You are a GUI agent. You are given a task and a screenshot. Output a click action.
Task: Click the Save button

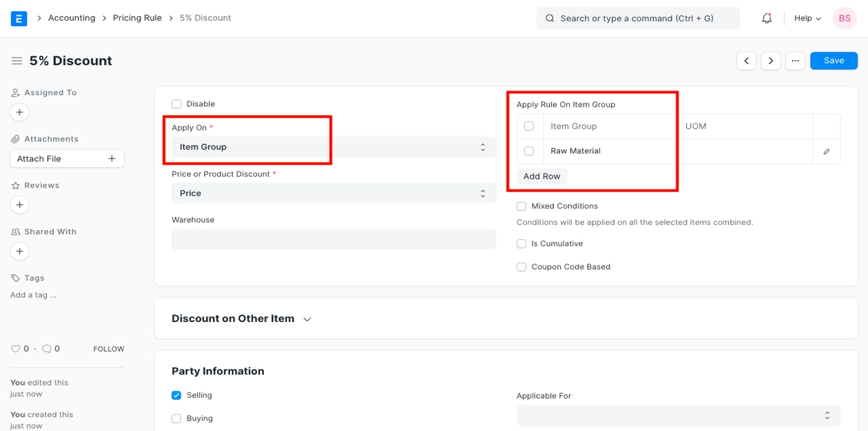click(x=834, y=61)
